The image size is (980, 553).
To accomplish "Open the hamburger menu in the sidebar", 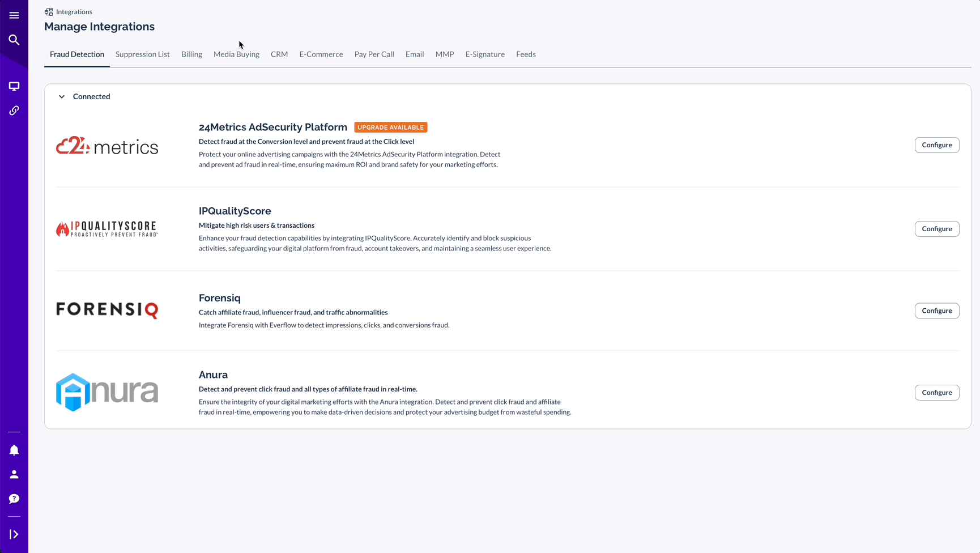I will (x=14, y=15).
